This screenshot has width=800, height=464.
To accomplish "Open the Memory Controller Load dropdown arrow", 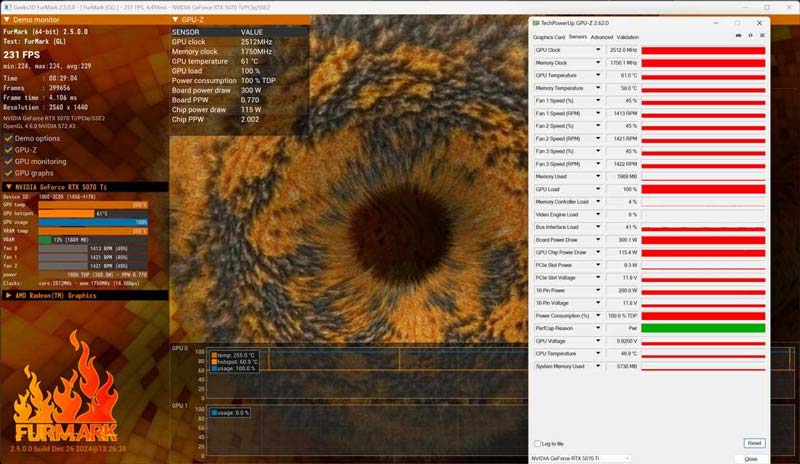I will (598, 202).
